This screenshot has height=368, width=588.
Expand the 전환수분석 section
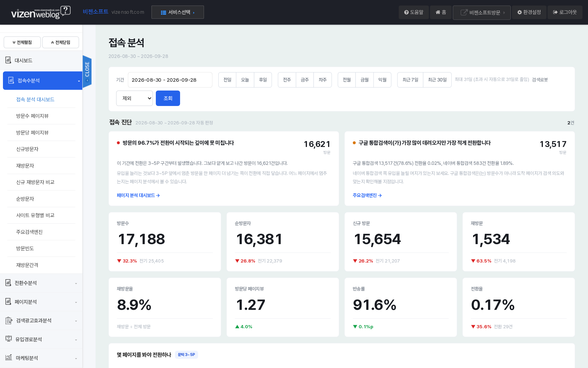tap(41, 283)
